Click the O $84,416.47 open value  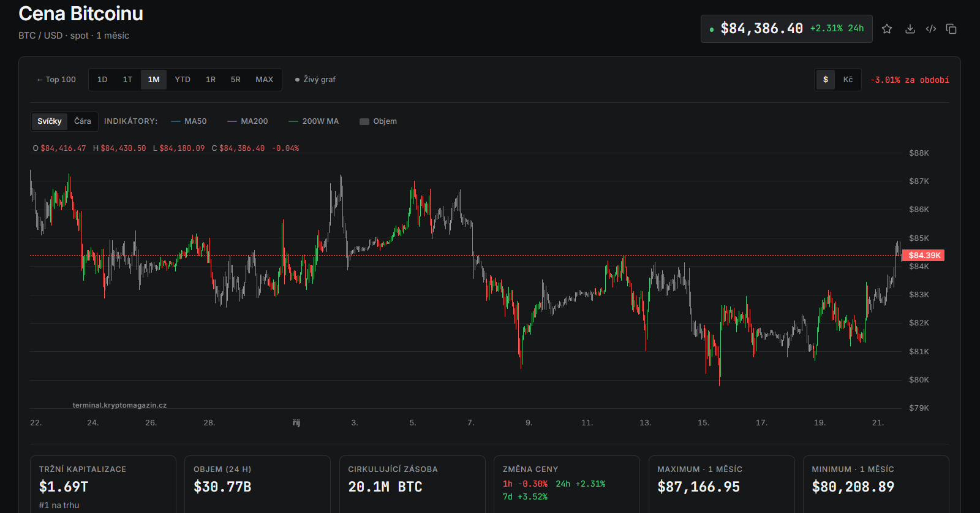point(59,148)
